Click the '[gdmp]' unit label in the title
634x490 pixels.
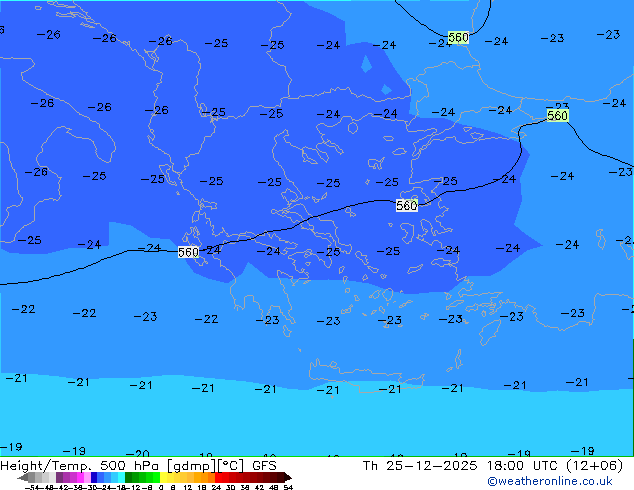(192, 466)
